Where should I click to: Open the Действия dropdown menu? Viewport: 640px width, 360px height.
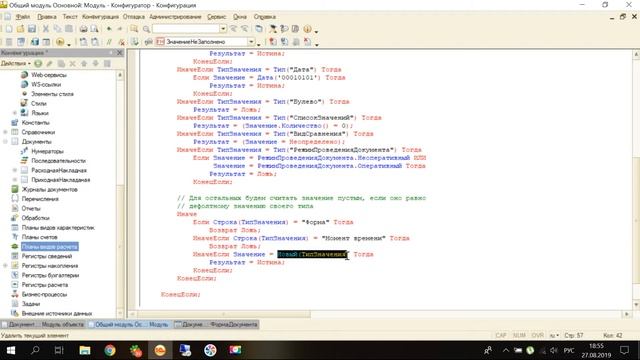pyautogui.click(x=16, y=63)
